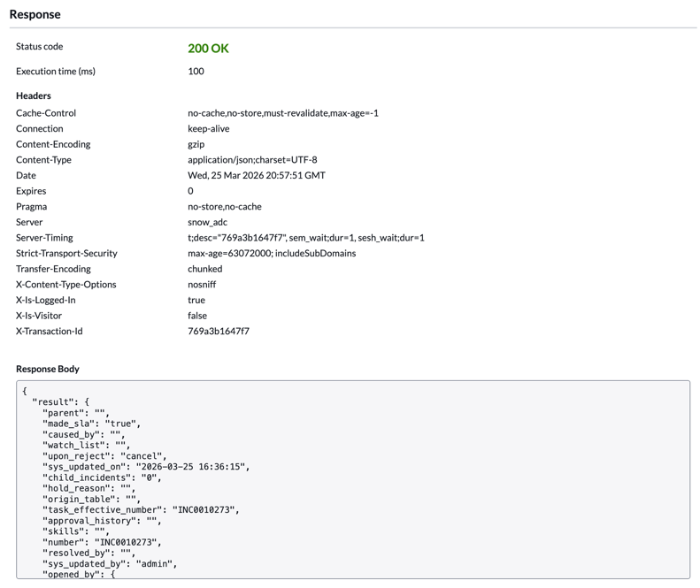Click the Response Body heading
This screenshot has height=588, width=700.
(x=48, y=369)
